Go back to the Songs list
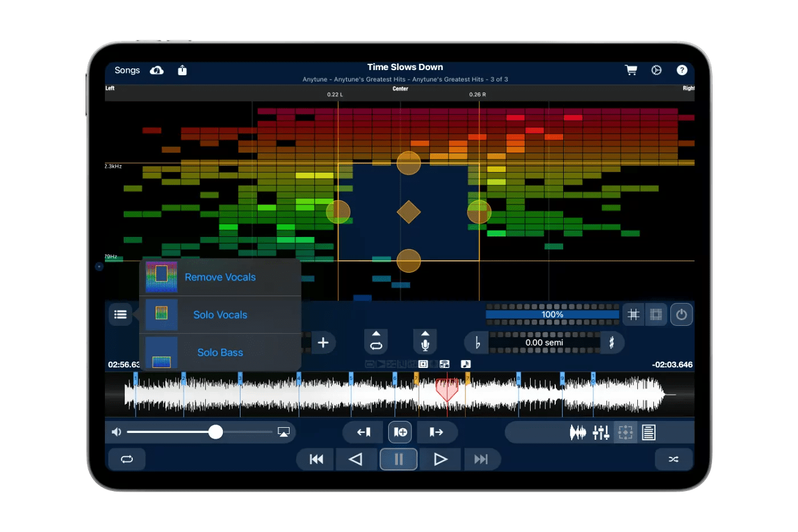The height and width of the screenshot is (532, 798). [127, 70]
